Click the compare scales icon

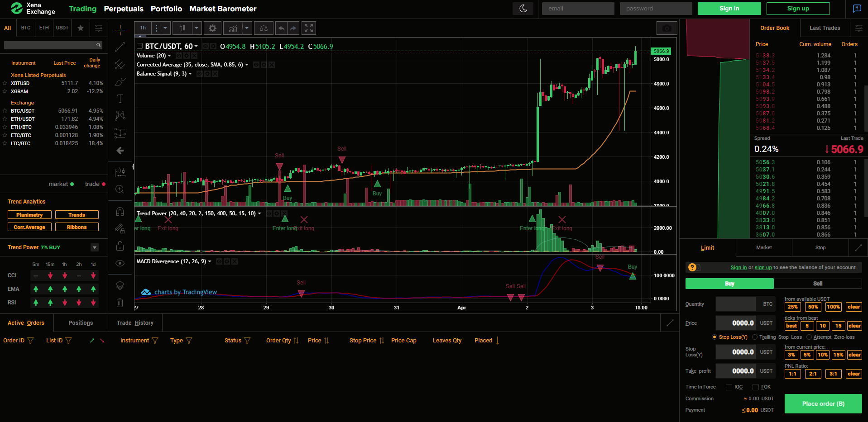pos(264,28)
